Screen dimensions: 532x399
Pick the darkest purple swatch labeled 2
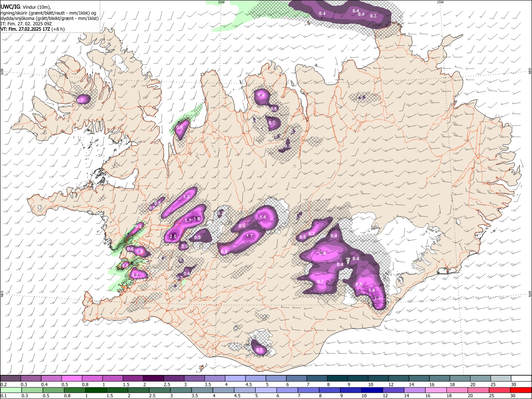[153, 379]
